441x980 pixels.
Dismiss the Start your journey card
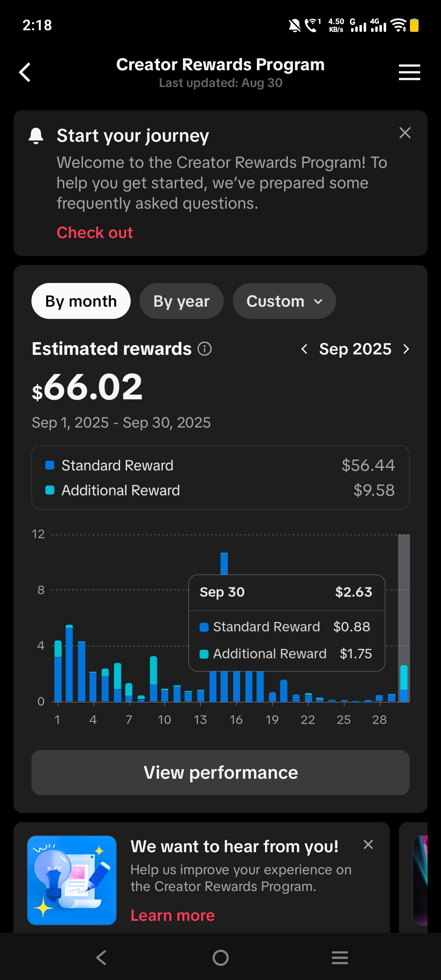point(405,133)
